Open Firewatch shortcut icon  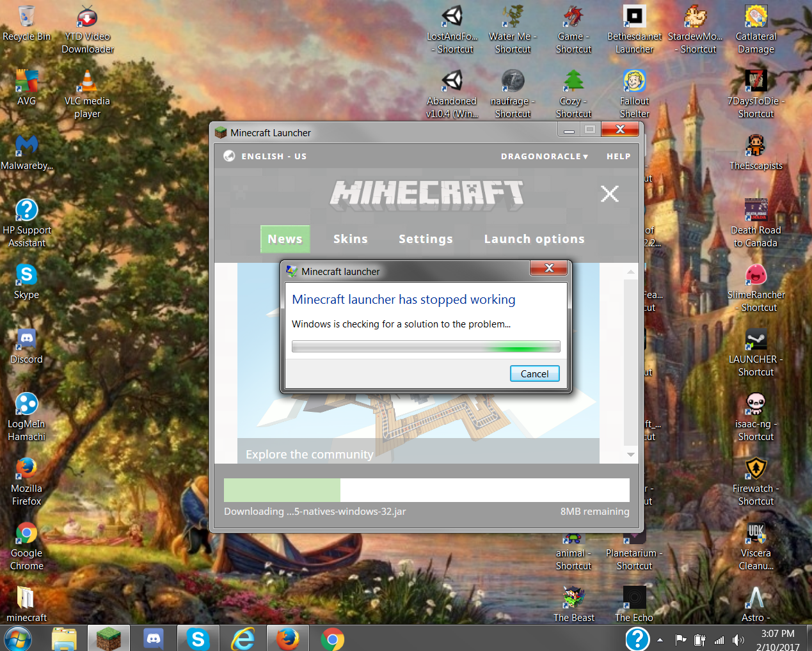click(756, 482)
